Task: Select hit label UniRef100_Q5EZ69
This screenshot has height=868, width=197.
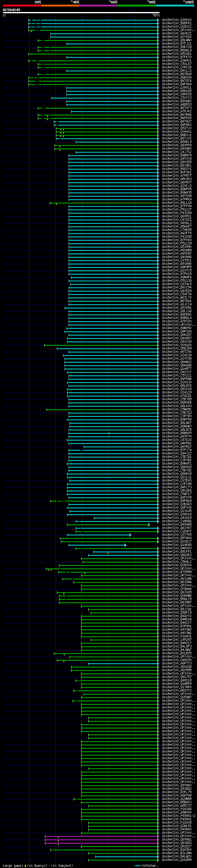Action: pyautogui.click(x=176, y=349)
